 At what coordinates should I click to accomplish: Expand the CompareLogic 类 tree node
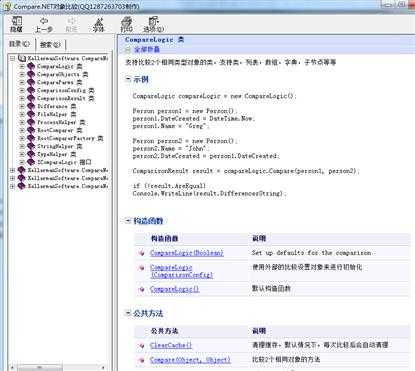pos(22,66)
